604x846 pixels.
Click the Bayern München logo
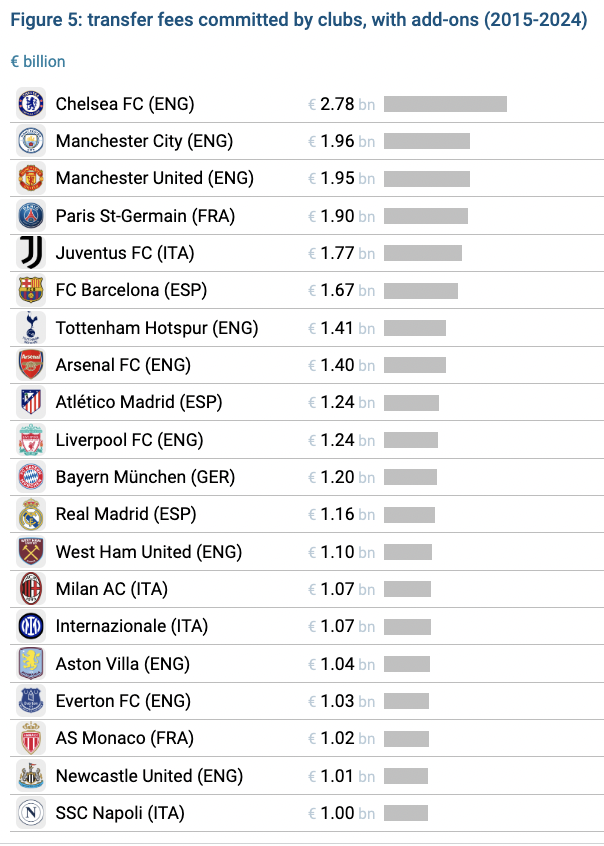point(31,477)
